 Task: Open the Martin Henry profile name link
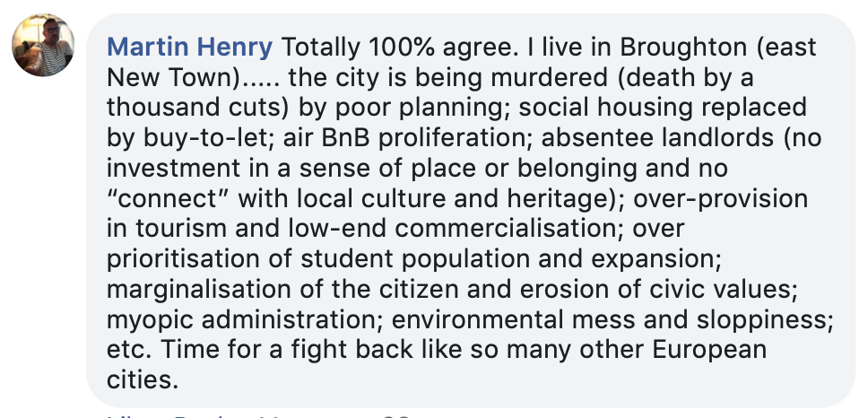pos(189,47)
